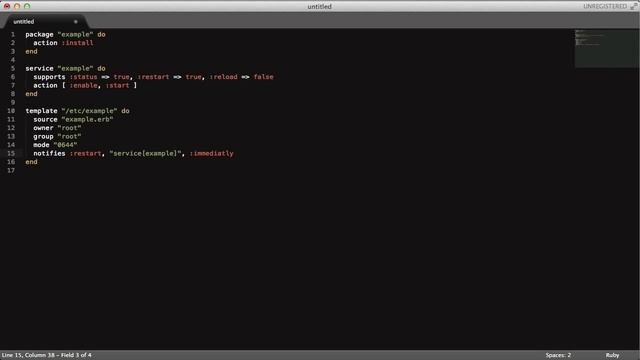
Task: Click the word template on line 10
Action: 41,111
